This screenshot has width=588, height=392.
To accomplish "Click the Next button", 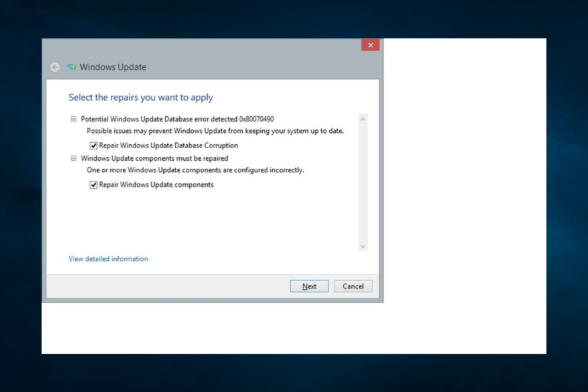I will (309, 286).
